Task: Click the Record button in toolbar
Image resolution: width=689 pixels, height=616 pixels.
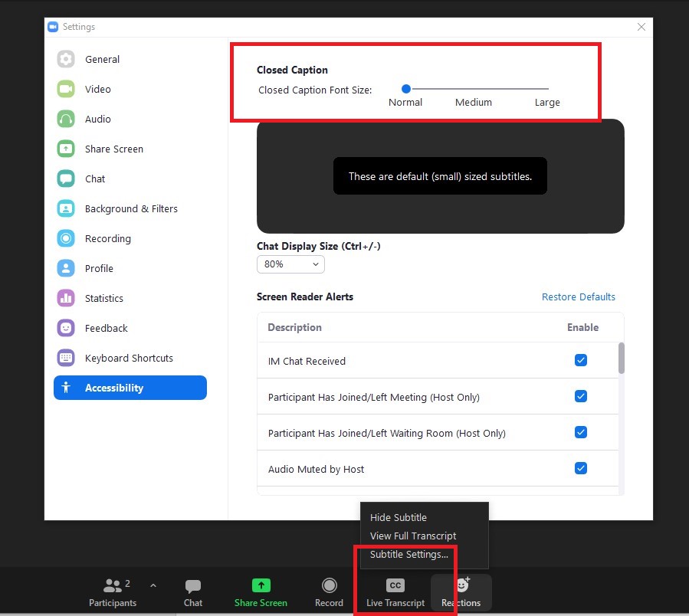Action: pyautogui.click(x=329, y=592)
